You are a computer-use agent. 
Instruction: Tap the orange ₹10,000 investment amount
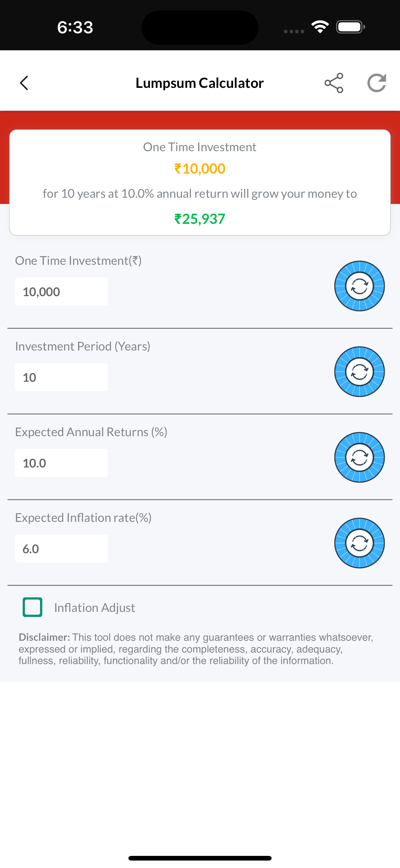pos(200,169)
